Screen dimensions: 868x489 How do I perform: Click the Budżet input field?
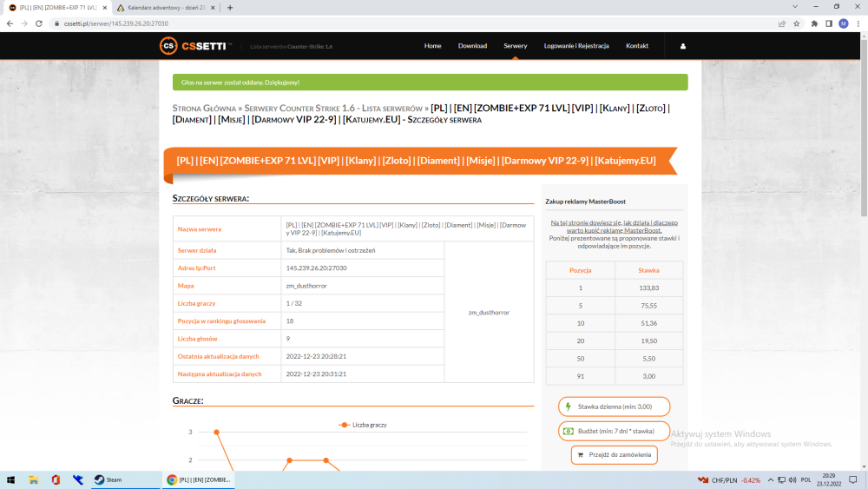[615, 431]
